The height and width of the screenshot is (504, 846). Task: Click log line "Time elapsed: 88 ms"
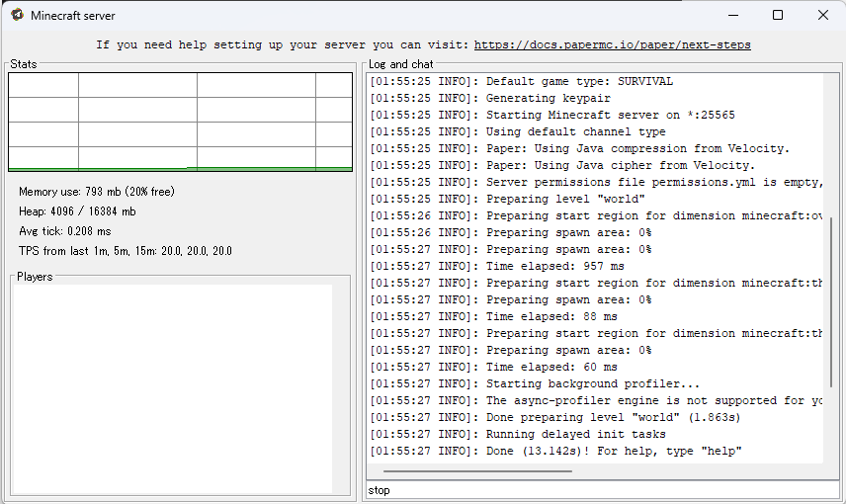[493, 316]
